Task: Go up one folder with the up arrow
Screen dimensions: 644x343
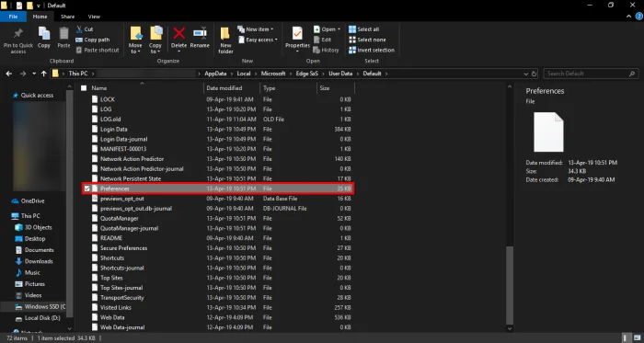Action: point(44,74)
